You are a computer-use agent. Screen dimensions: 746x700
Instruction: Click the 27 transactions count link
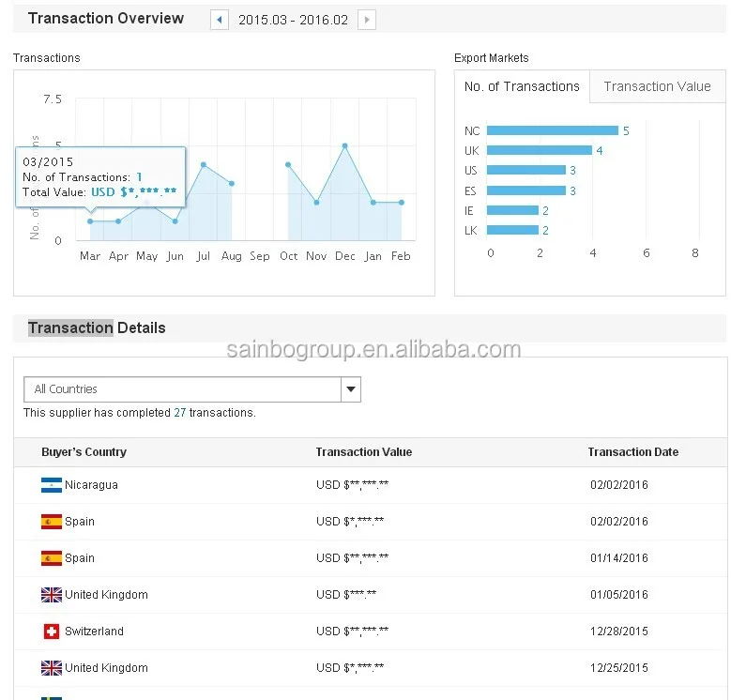(180, 413)
